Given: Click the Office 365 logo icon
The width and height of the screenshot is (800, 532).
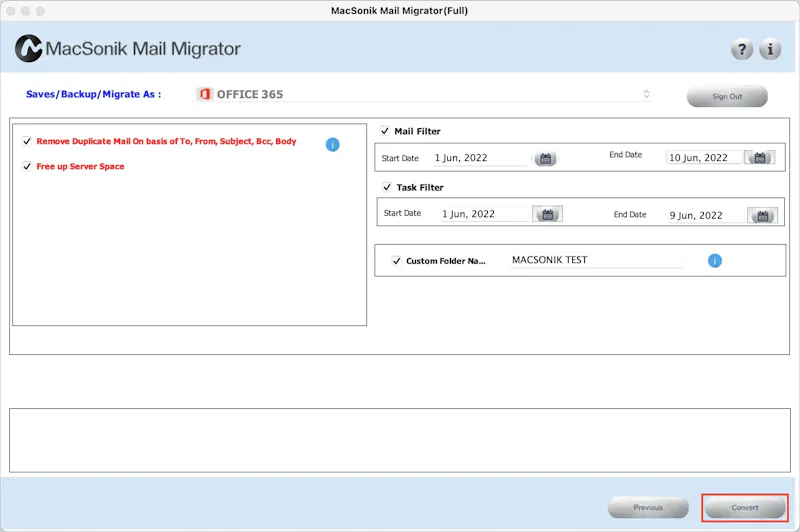Looking at the screenshot, I should pyautogui.click(x=205, y=94).
